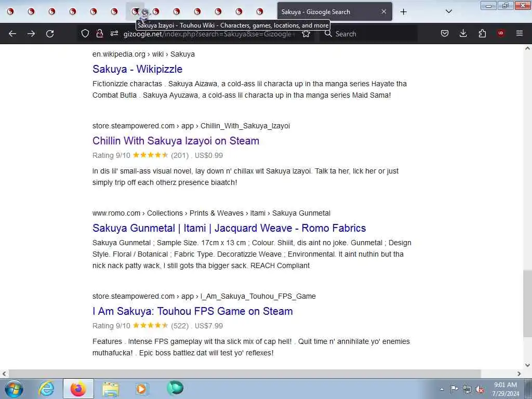Open tracking protection shield panel
This screenshot has height=399, width=532.
(x=85, y=34)
